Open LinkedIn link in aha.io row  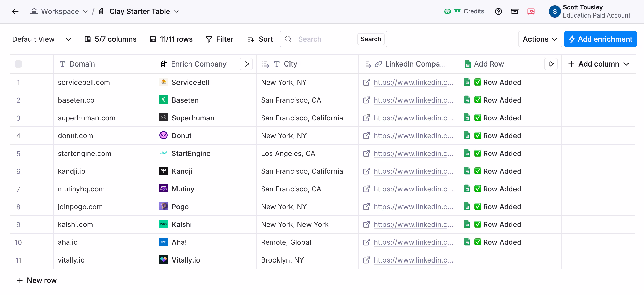413,242
